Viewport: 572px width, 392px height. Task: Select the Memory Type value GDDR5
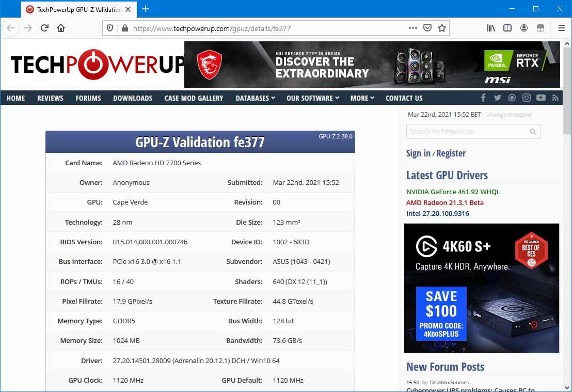[124, 321]
